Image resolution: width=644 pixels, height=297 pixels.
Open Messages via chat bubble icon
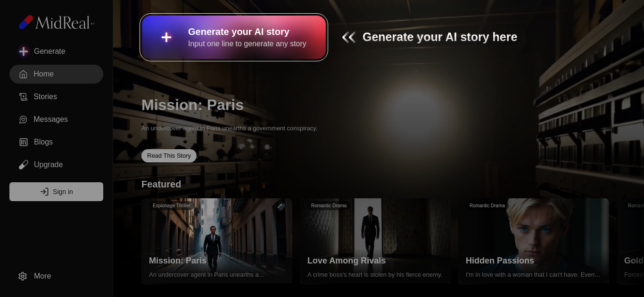(23, 119)
